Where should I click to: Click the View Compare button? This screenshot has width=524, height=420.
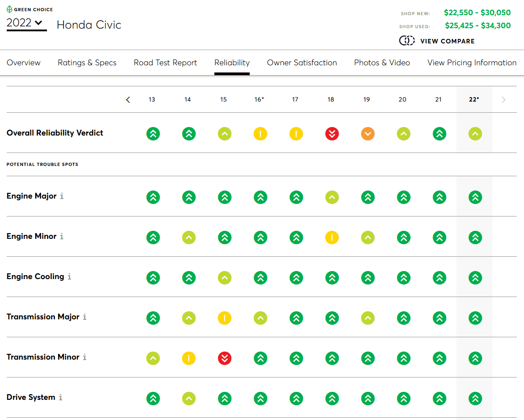tap(437, 41)
